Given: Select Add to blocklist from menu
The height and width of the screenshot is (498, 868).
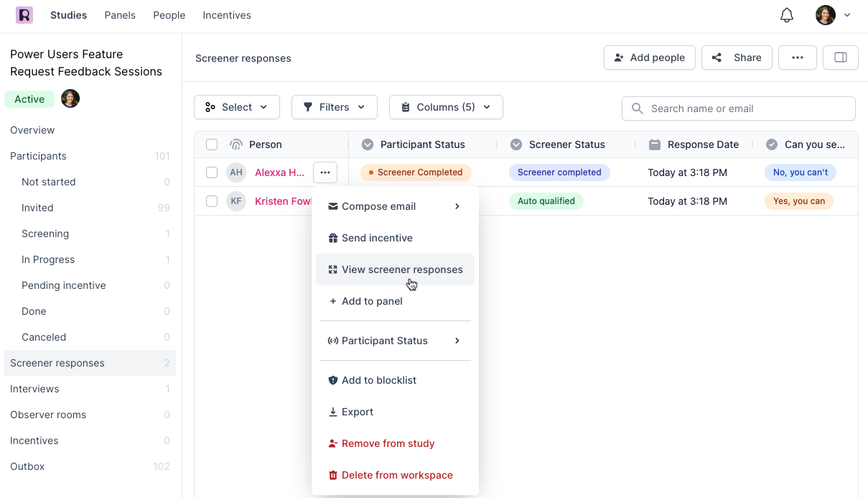Looking at the screenshot, I should (379, 380).
